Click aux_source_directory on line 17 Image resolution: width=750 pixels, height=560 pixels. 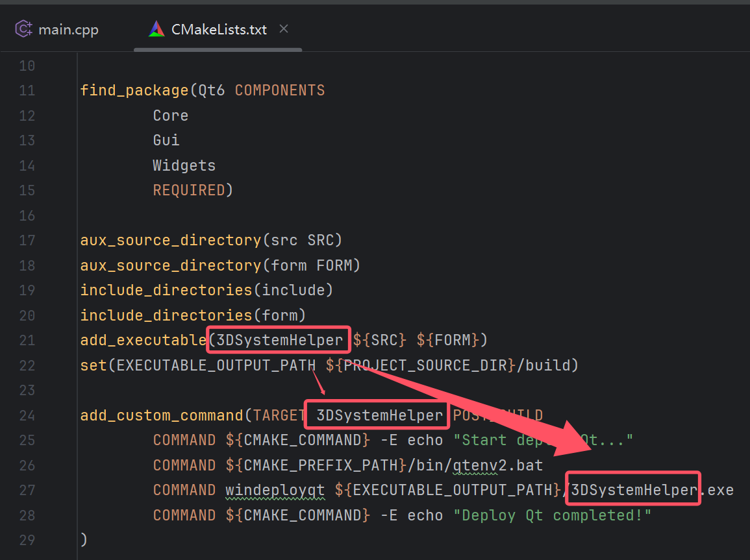coord(171,240)
